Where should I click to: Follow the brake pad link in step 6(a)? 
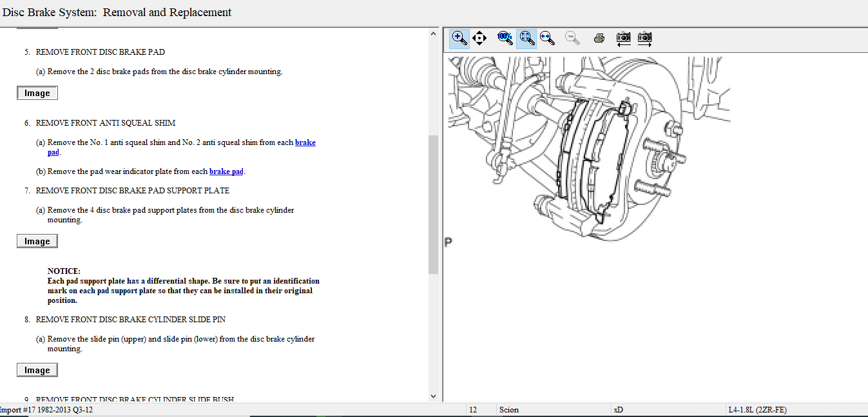click(x=305, y=142)
